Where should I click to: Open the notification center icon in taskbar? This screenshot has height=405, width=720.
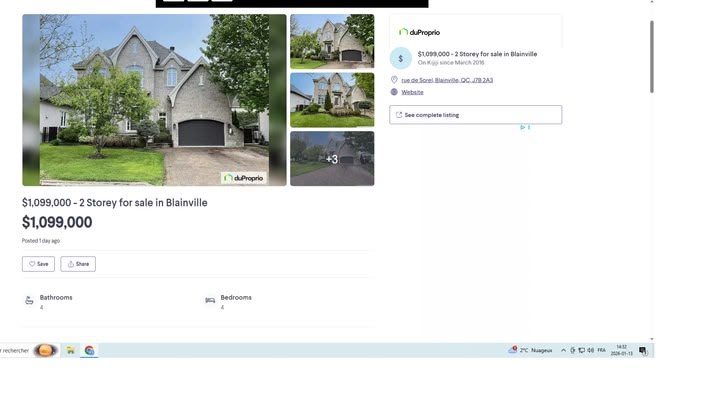point(643,351)
